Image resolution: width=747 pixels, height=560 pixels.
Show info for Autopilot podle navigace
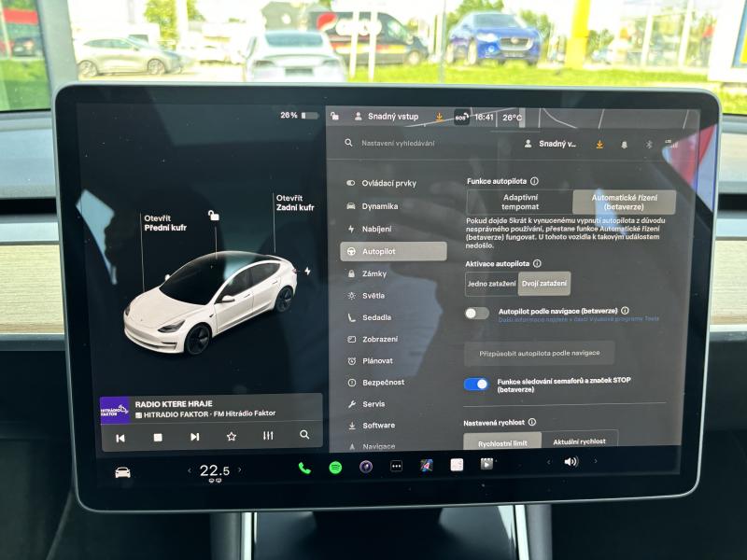pos(625,311)
